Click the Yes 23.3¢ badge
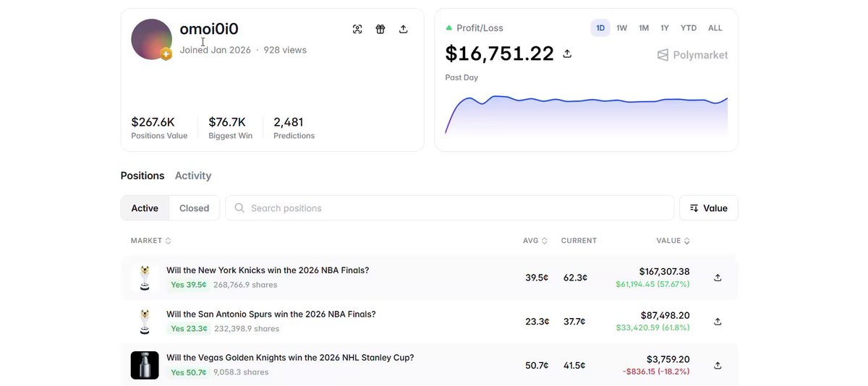Image resolution: width=868 pixels, height=386 pixels. [189, 329]
